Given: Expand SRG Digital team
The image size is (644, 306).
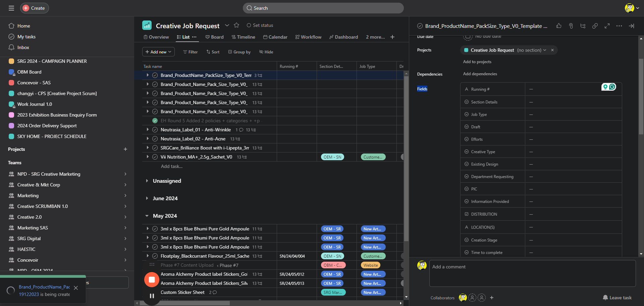Looking at the screenshot, I should [125, 238].
